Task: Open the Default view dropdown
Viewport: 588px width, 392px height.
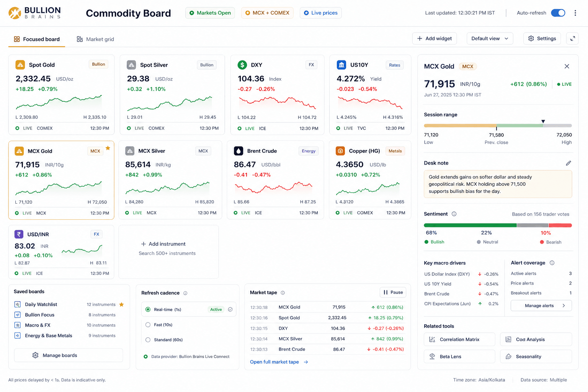Action: pos(490,39)
